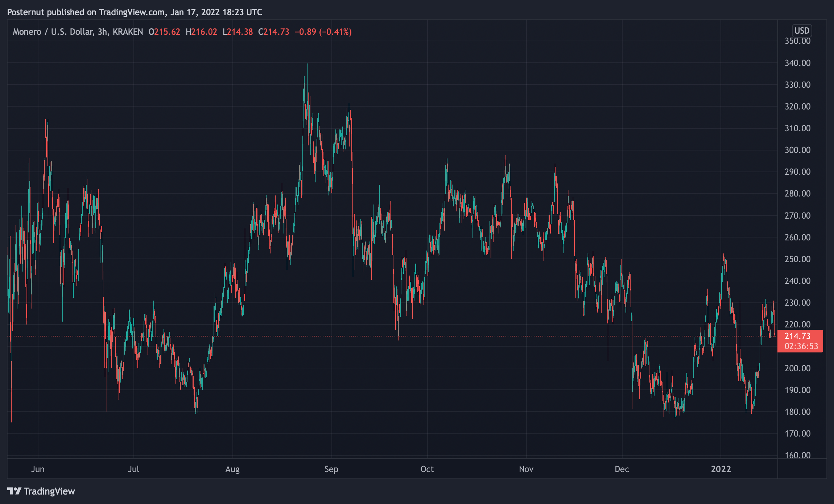834x504 pixels.
Task: Click the Nov label on time axis
Action: click(x=526, y=469)
